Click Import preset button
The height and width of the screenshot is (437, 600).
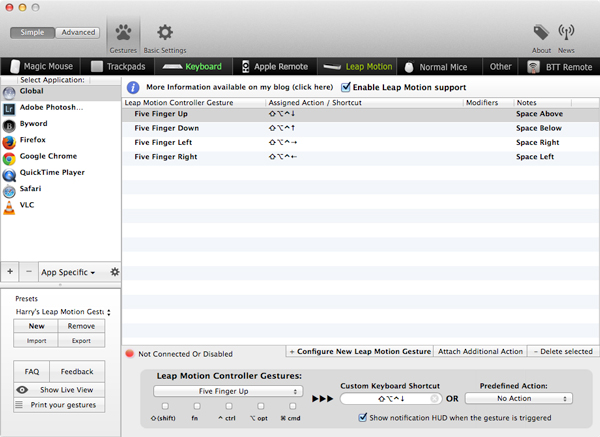(x=36, y=340)
